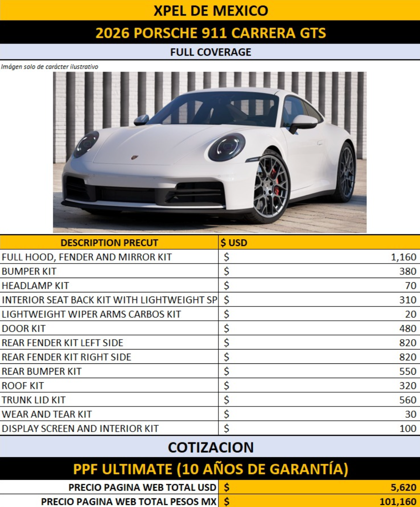Screen dimensions: 420x507
Task: Click REAR FENDER KIT LEFT SIDE cell
Action: coord(109,342)
